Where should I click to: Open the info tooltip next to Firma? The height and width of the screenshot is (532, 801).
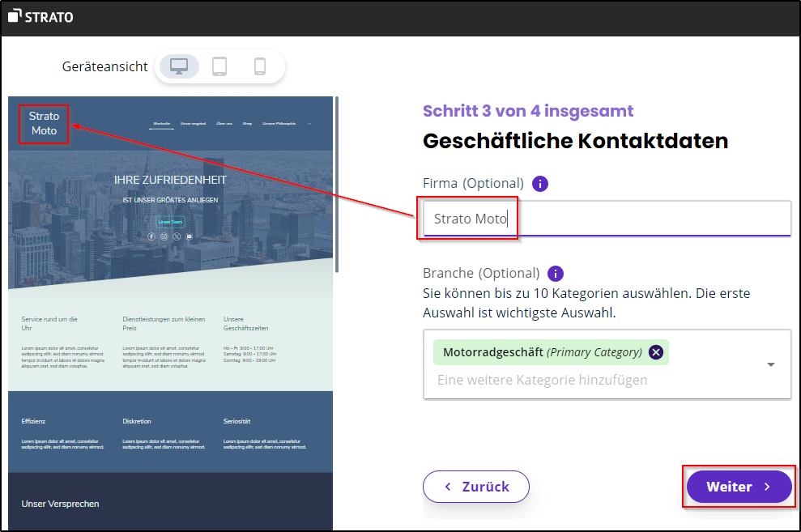point(539,183)
